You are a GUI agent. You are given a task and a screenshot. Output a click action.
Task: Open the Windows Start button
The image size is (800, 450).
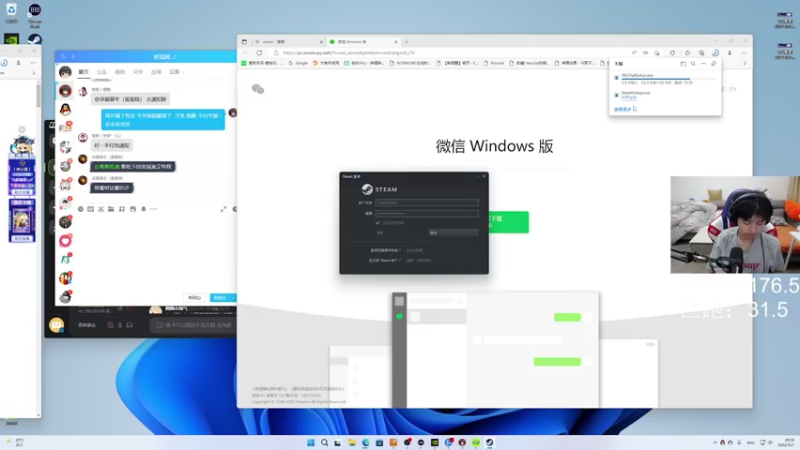point(311,442)
